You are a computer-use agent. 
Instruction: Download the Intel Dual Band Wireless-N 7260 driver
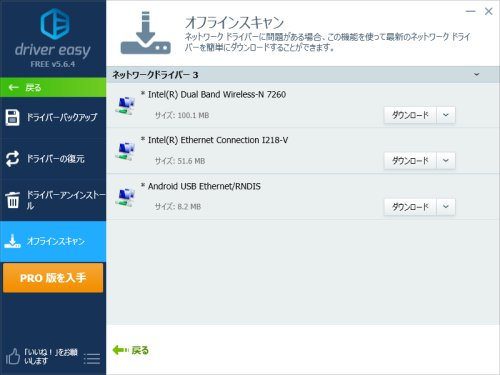coord(410,115)
